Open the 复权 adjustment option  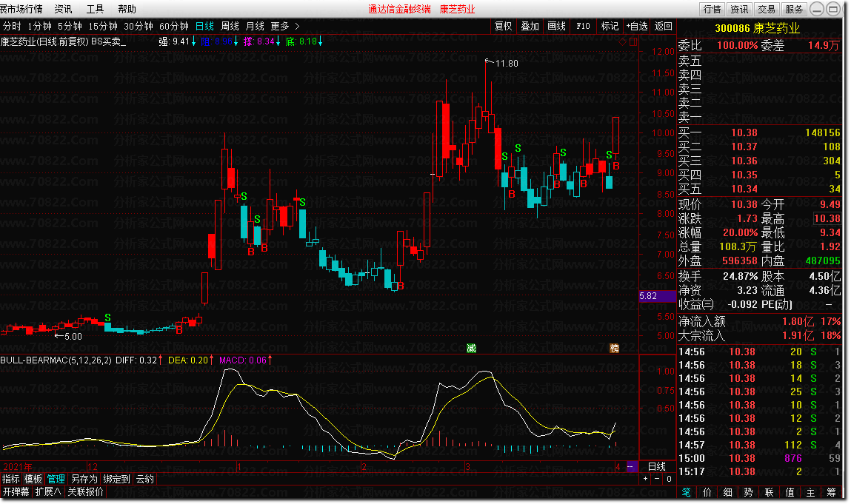[x=503, y=26]
